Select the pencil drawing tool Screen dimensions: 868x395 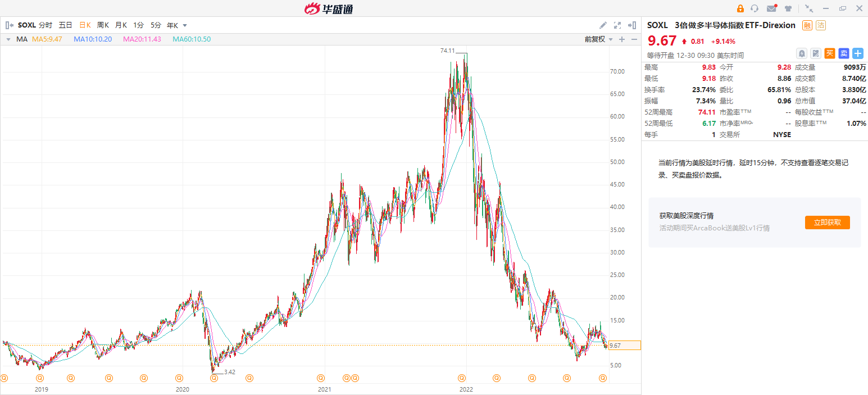coord(603,25)
